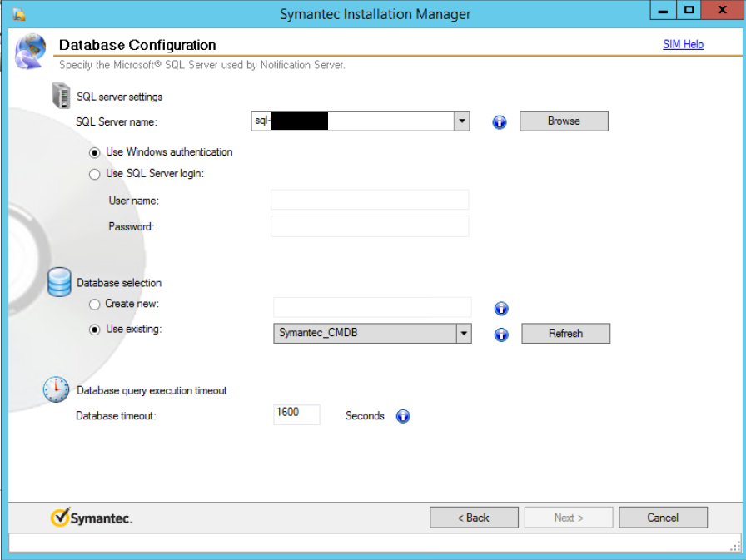
Task: Open the SQL Server name dropdown arrow
Action: [x=462, y=121]
